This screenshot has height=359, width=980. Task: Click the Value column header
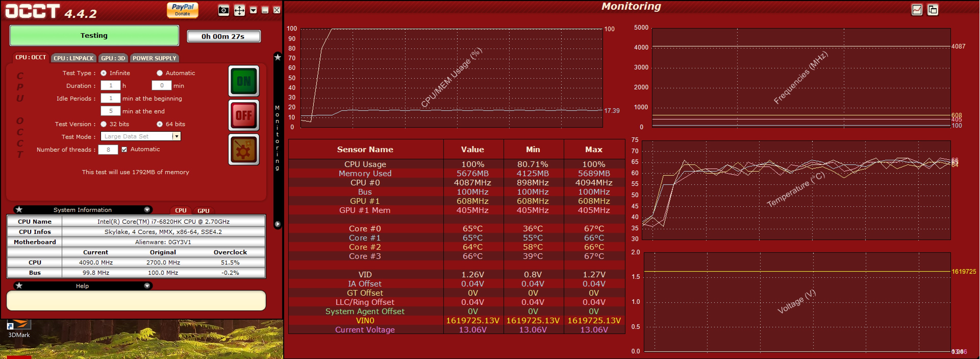click(473, 149)
